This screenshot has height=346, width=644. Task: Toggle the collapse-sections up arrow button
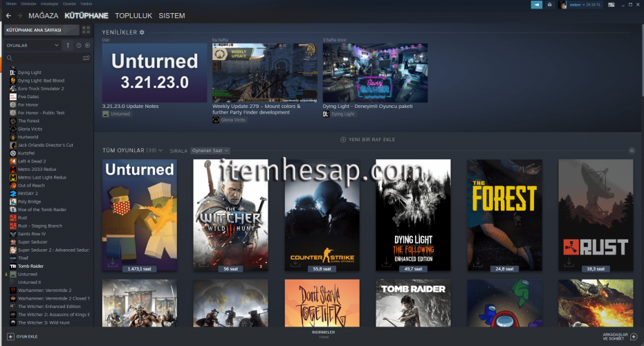pyautogui.click(x=68, y=46)
